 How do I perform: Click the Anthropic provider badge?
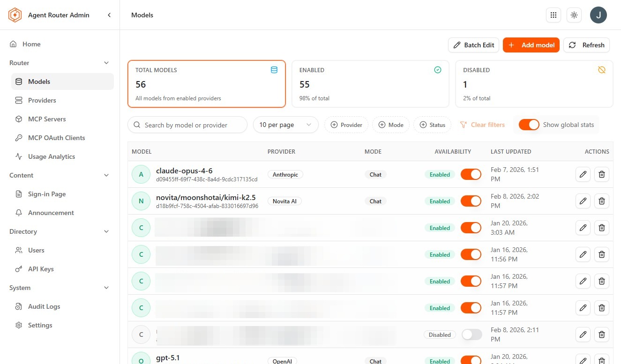click(285, 174)
